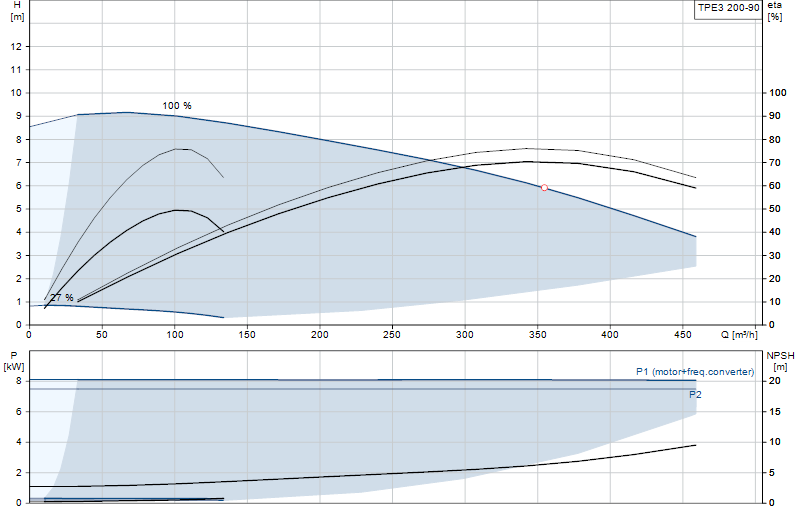Click the P [kW] axis title
Image resolution: width=800 pixels, height=520 pixels.
pos(14,361)
